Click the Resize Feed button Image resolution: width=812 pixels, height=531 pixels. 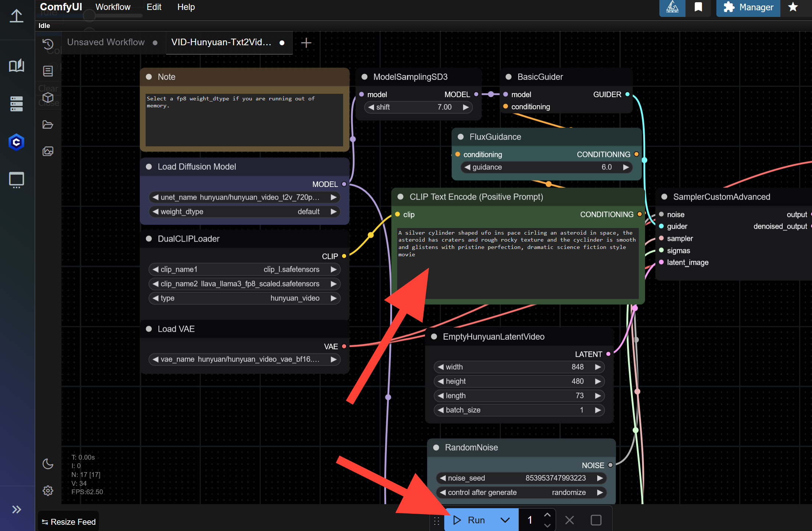pos(69,522)
